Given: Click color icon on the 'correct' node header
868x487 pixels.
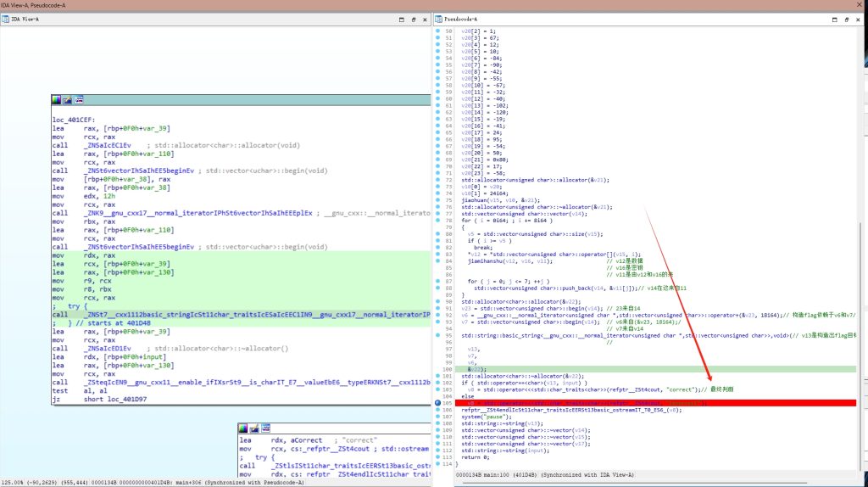Looking at the screenshot, I should 243,428.
